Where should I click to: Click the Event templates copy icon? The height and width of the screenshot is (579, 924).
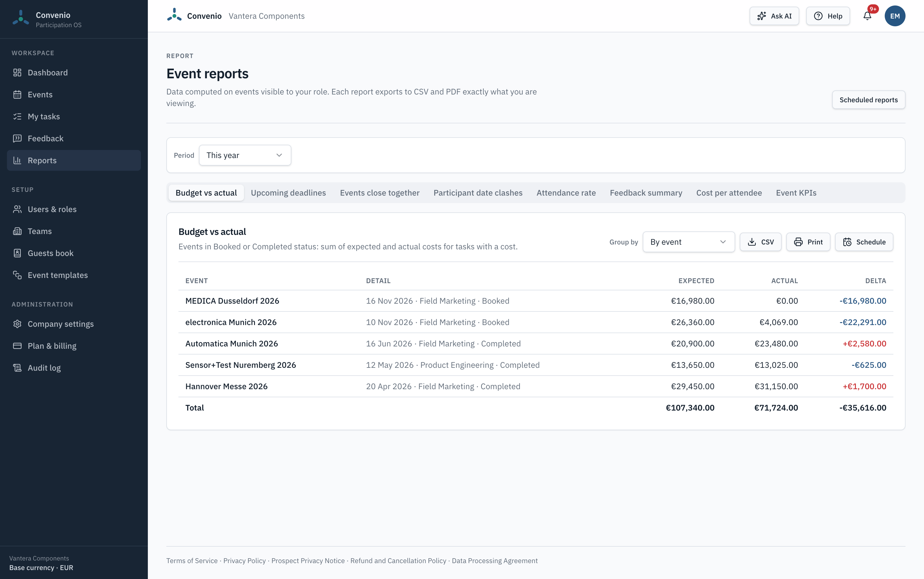[17, 275]
